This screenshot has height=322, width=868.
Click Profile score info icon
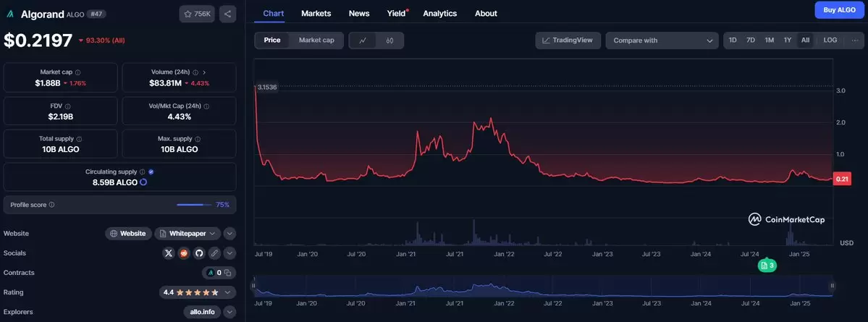51,205
